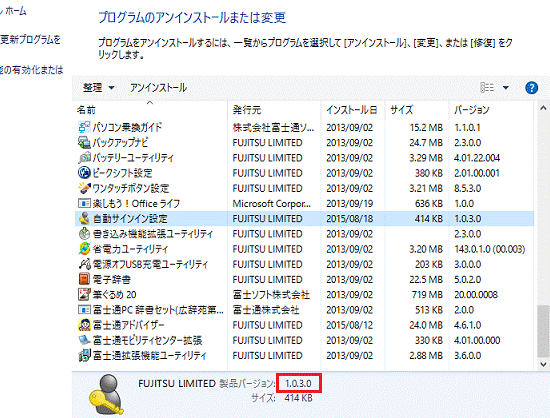Click the 書き込み機能拡張ユーティリティ icon
Screen dimensions: 550x418
coord(84,234)
